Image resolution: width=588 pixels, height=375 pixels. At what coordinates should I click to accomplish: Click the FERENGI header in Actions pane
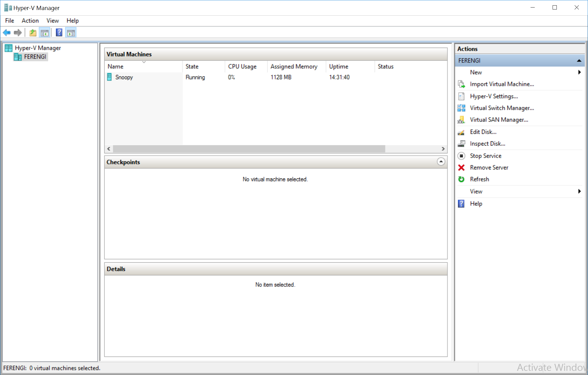[x=520, y=61]
